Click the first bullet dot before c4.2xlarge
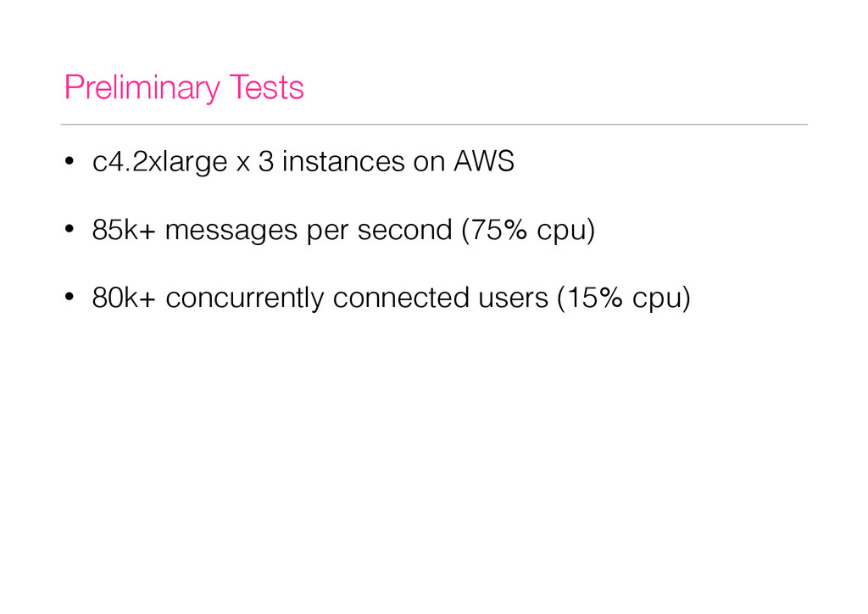Image resolution: width=868 pixels, height=614 pixels. [70, 162]
